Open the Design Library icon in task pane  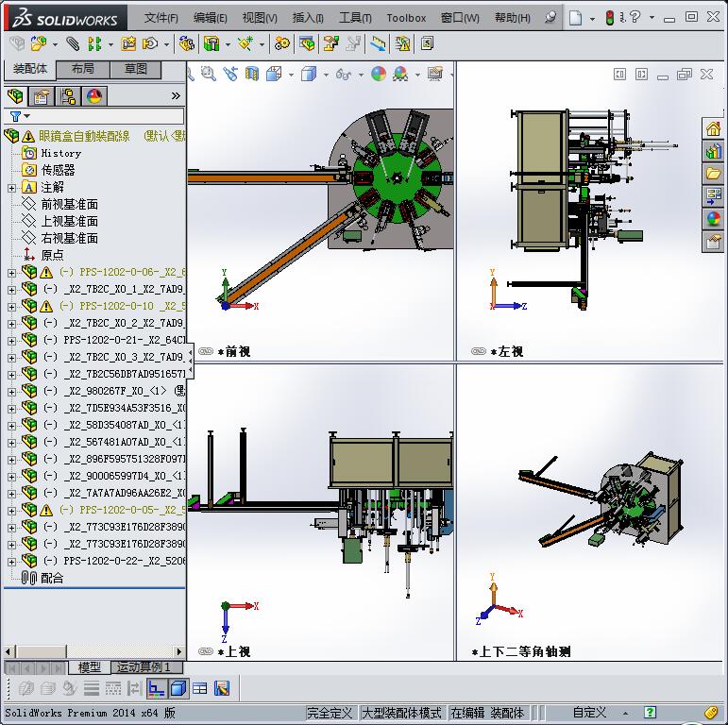pos(714,151)
